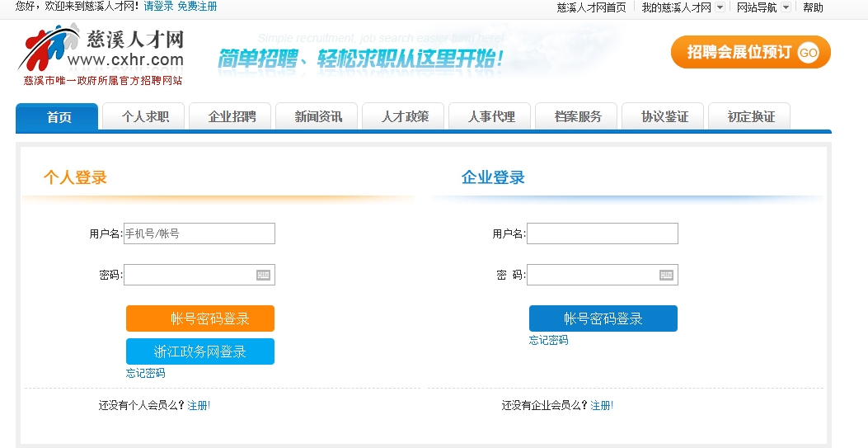Expand the 网站导航 dropdown arrow
This screenshot has height=448, width=868.
click(786, 7)
